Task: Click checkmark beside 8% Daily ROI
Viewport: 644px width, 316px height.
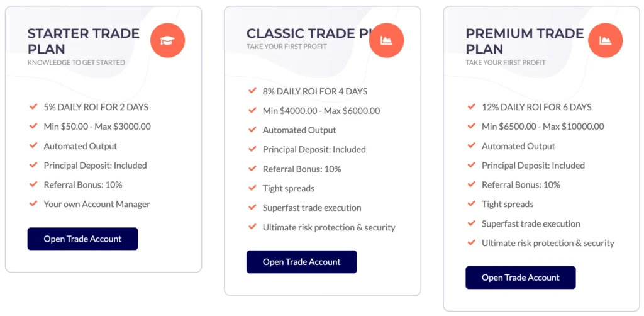Action: (253, 91)
